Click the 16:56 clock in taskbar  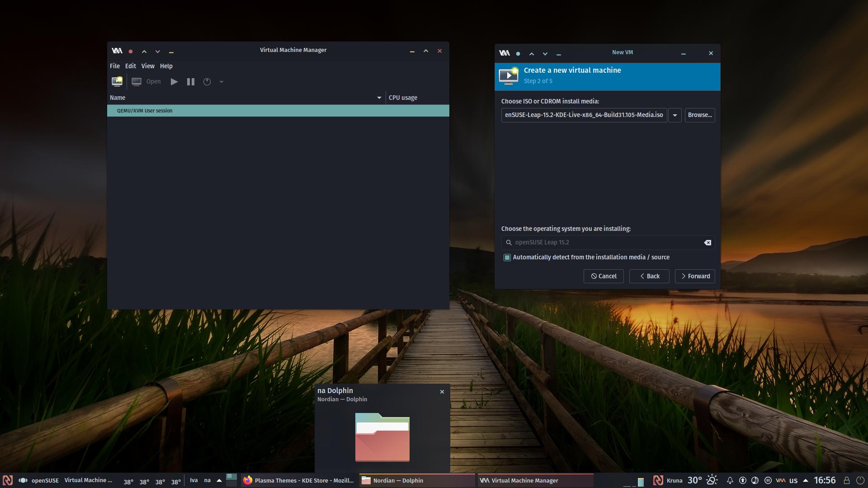click(825, 480)
